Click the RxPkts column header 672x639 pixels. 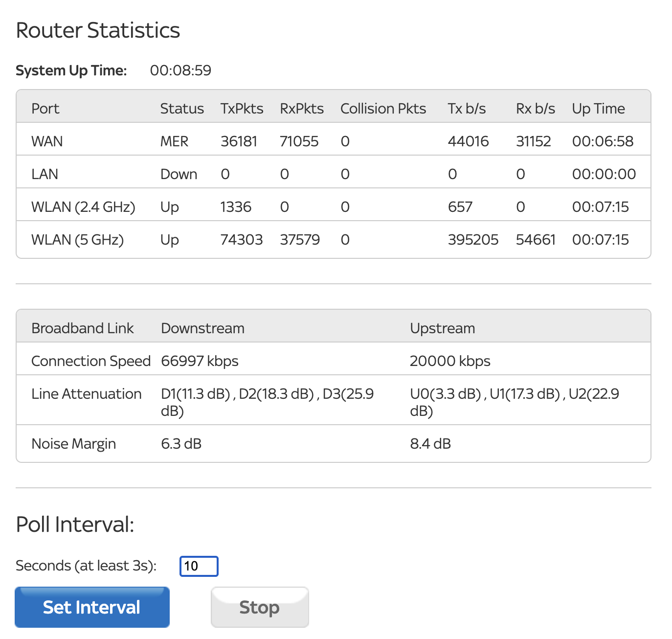click(301, 109)
